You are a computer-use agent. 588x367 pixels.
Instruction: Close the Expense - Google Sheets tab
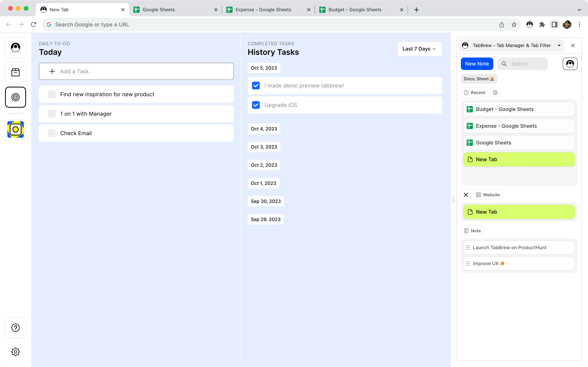[309, 10]
